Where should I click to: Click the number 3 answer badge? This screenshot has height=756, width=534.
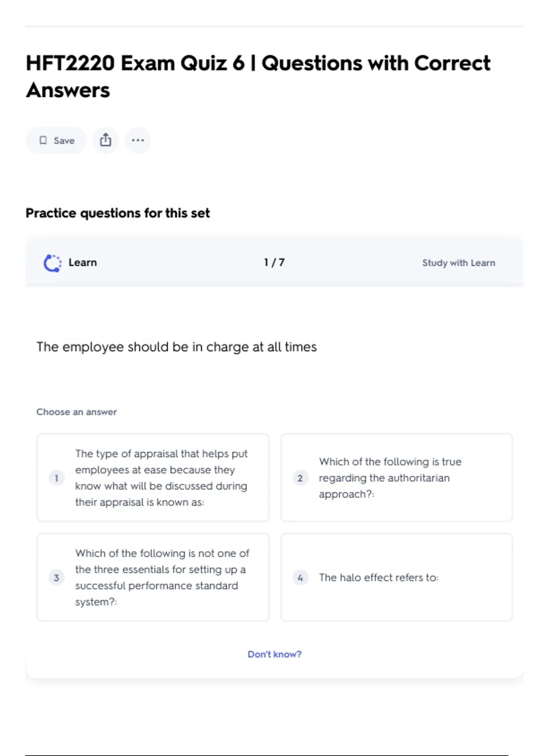click(x=57, y=578)
